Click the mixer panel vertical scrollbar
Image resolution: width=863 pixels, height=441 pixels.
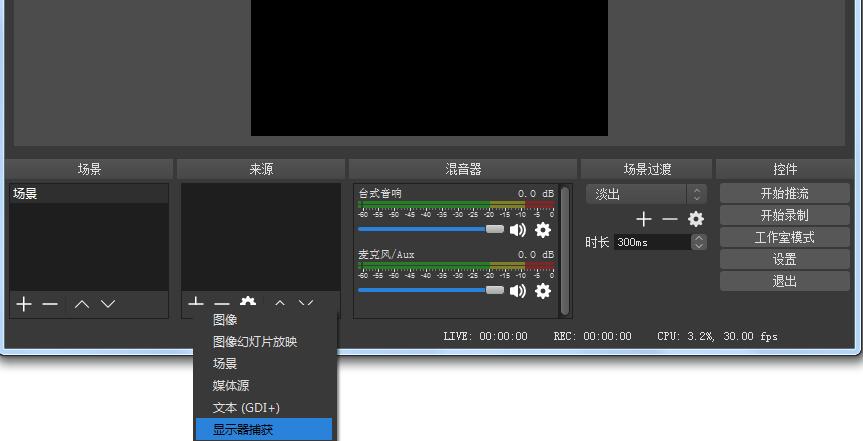(x=565, y=251)
